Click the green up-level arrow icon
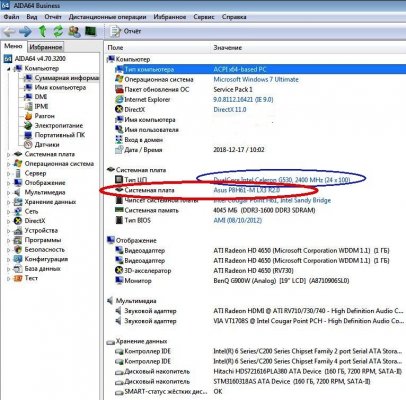Viewport: 406px width, 400px height. coord(42,31)
